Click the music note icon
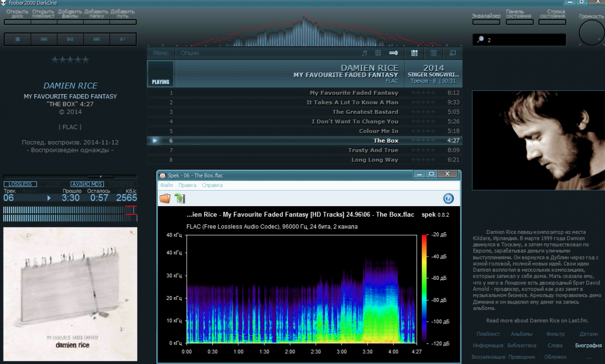This screenshot has height=364, width=605. point(365,53)
